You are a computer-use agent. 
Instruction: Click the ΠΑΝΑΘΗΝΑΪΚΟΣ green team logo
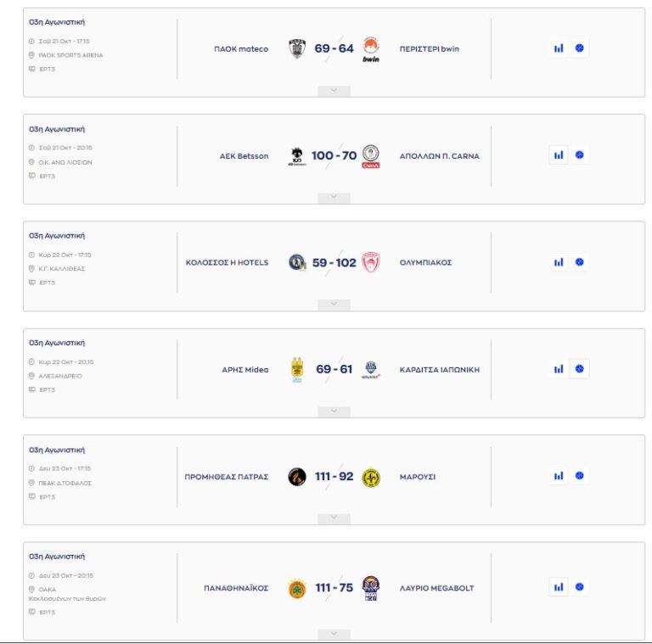click(x=296, y=588)
